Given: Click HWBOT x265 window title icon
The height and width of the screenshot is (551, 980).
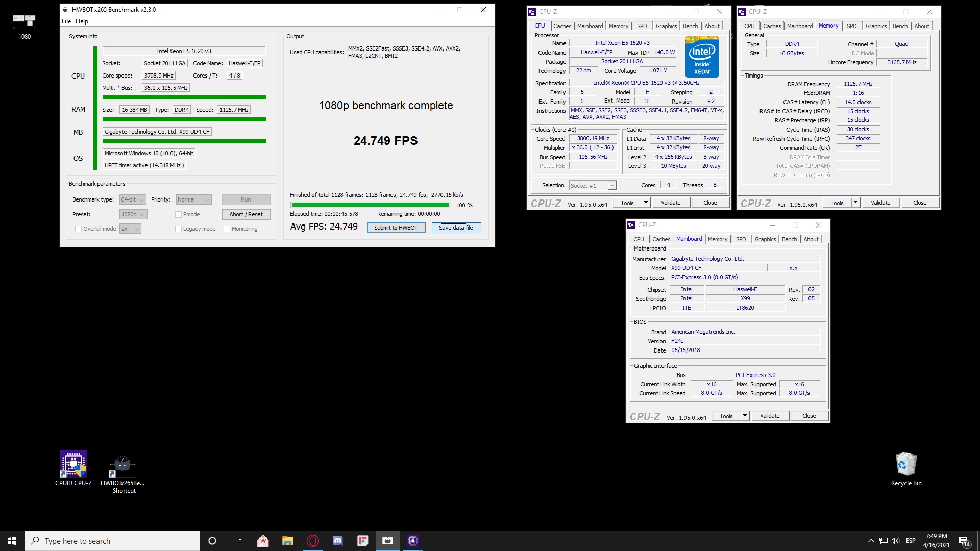Looking at the screenshot, I should click(65, 10).
